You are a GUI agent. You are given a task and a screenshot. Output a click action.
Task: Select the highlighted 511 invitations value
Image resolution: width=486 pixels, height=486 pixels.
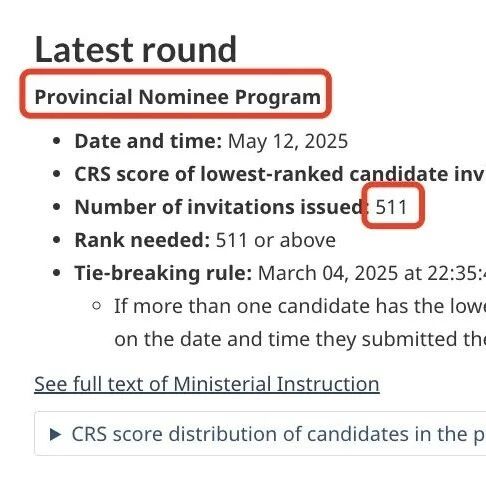point(391,207)
